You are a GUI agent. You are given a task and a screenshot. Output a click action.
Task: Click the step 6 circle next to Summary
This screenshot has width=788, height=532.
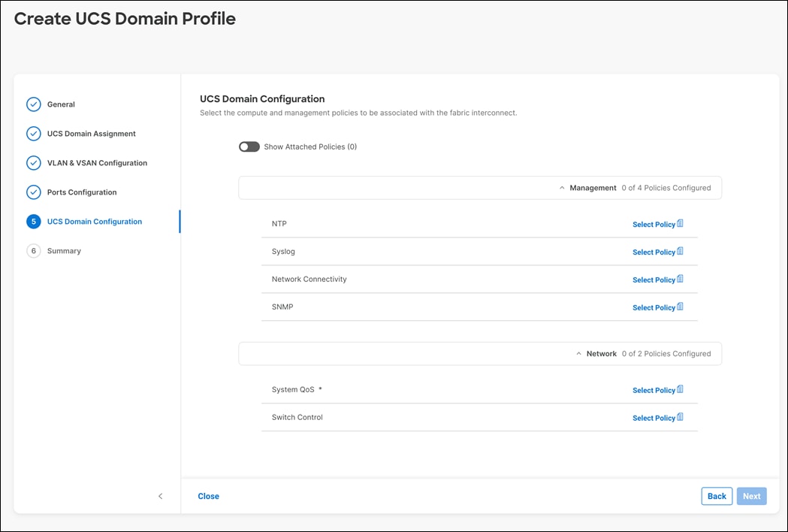33,250
